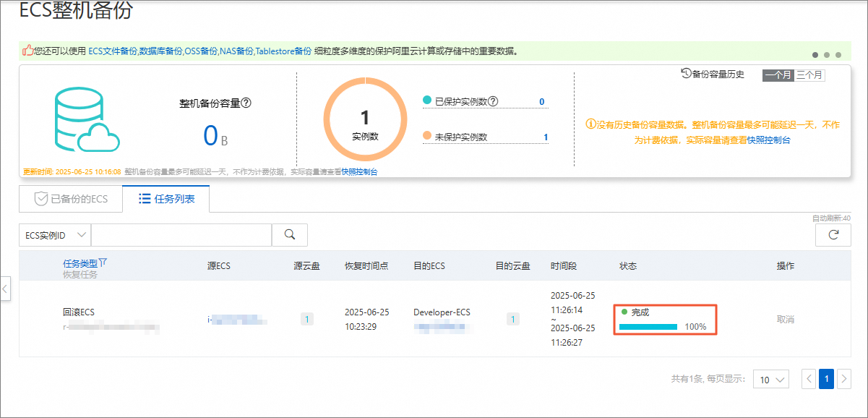Go to previous page arrow
This screenshot has width=868, height=418.
click(x=809, y=378)
